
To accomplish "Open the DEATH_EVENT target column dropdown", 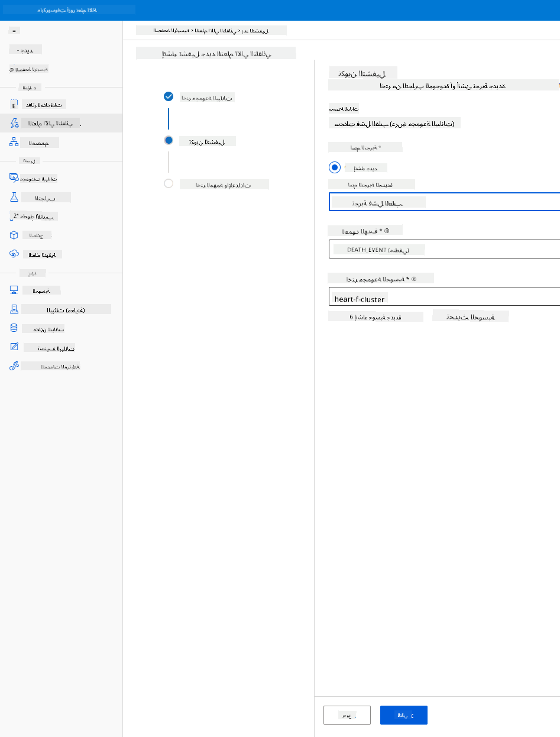I will pyautogui.click(x=444, y=249).
